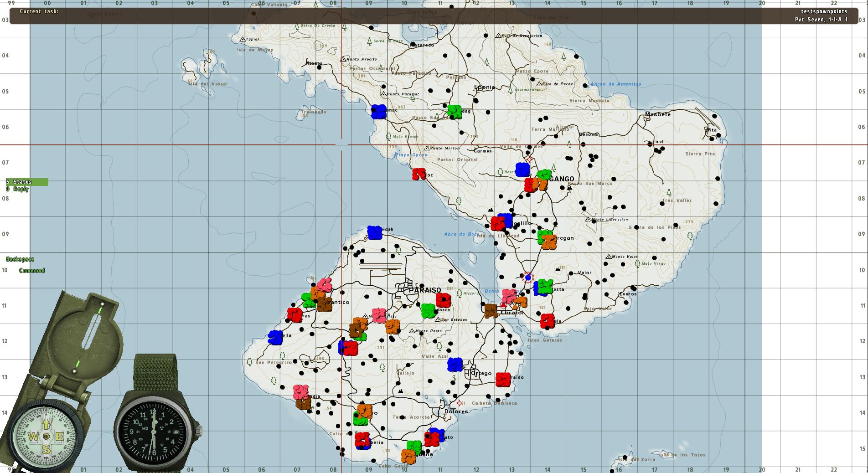
Task: Click the green marker southeast of Paraiso
Action: tap(428, 311)
